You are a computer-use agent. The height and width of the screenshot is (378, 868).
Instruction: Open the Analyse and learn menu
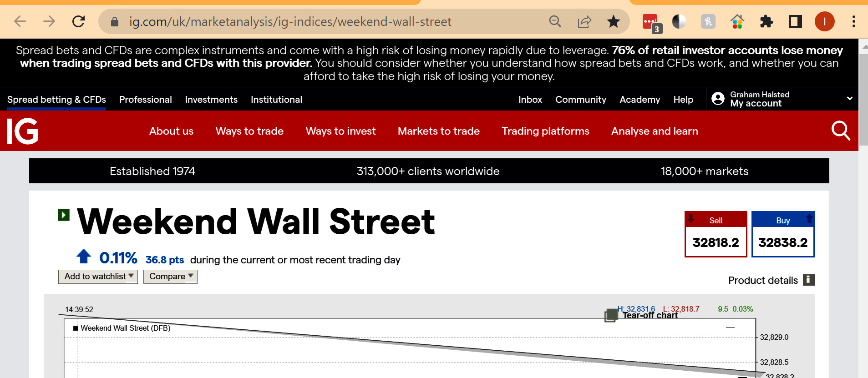[x=655, y=131]
